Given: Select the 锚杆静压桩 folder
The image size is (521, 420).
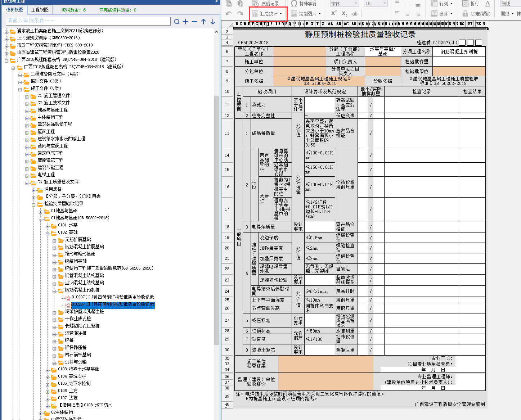Looking at the screenshot, I should [76, 347].
